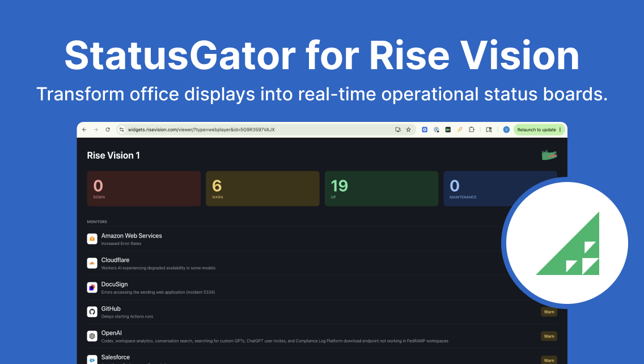Open the blue gear extension icon
Viewport: 644px width, 364px height.
[425, 129]
